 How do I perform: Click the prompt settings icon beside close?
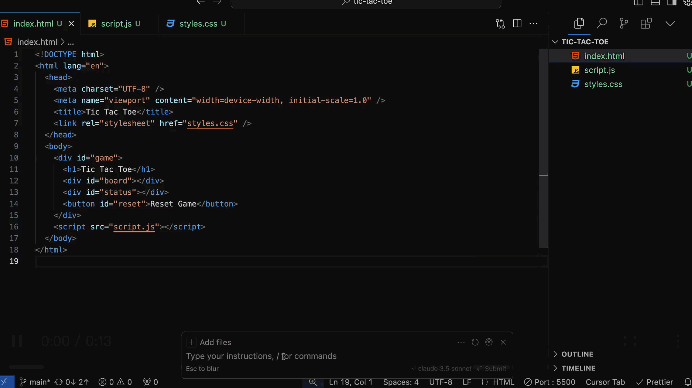click(489, 342)
